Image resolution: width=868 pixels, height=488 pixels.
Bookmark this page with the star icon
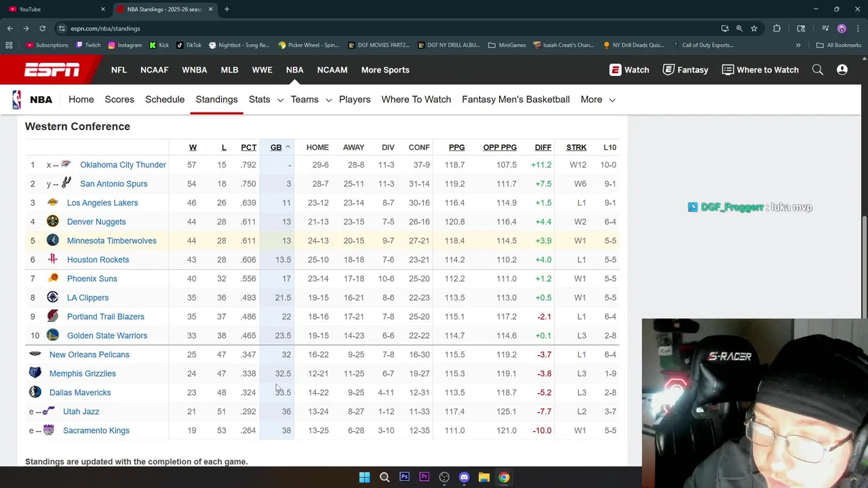(754, 28)
